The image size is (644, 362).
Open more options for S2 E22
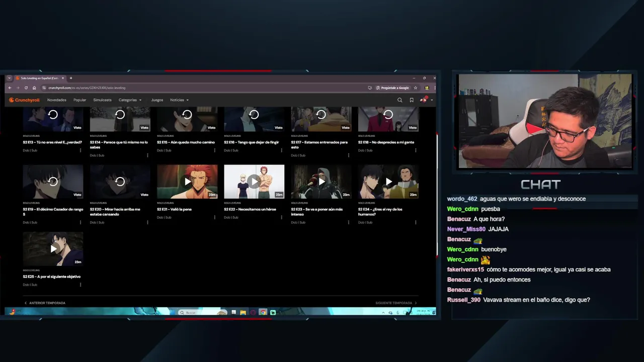(x=282, y=218)
